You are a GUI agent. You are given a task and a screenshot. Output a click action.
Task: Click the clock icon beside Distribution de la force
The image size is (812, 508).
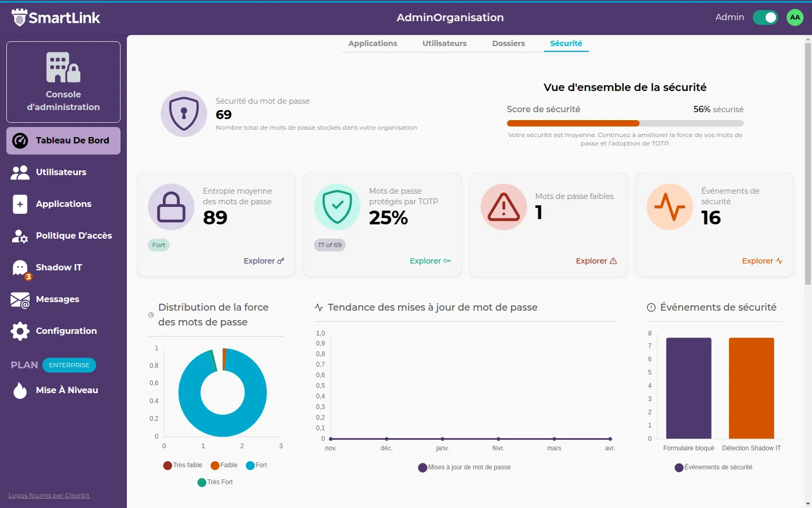tap(151, 315)
